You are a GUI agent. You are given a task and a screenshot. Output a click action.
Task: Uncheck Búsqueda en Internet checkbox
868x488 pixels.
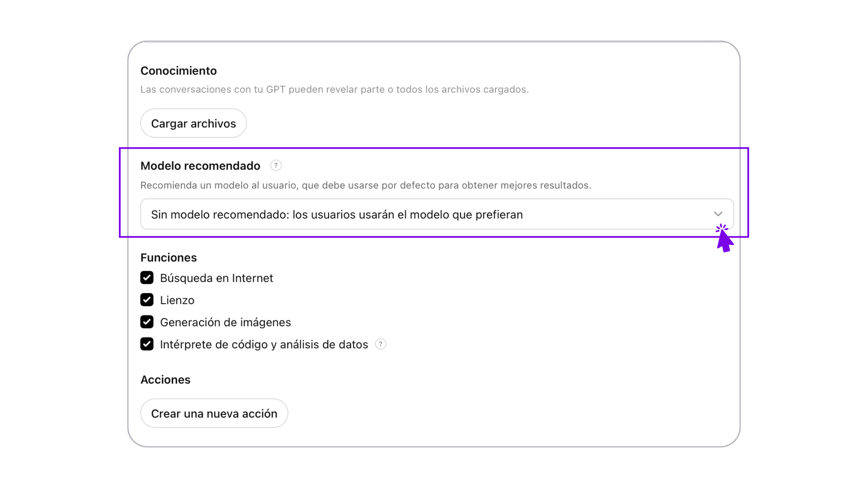[x=147, y=277]
